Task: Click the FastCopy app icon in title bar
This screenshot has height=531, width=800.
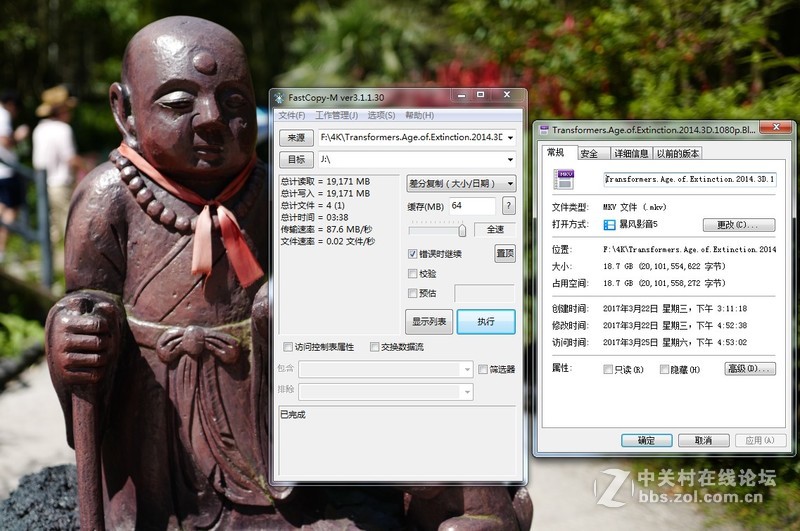Action: click(279, 97)
